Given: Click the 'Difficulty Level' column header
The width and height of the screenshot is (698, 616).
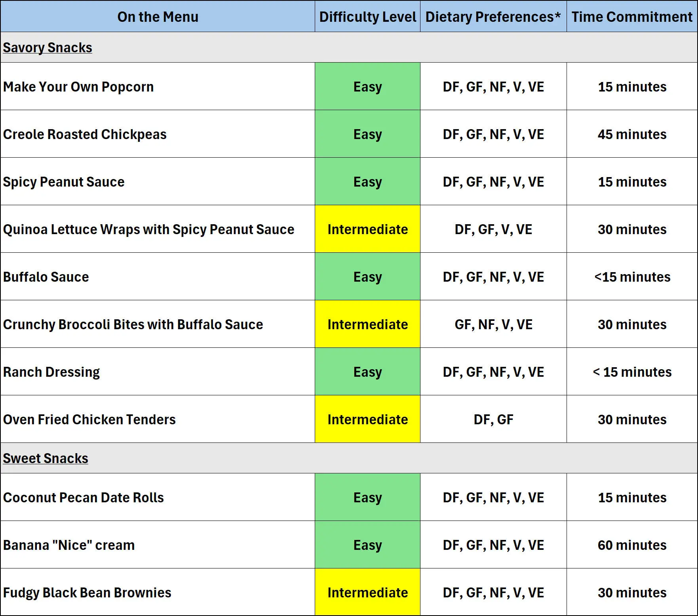Looking at the screenshot, I should pyautogui.click(x=367, y=16).
